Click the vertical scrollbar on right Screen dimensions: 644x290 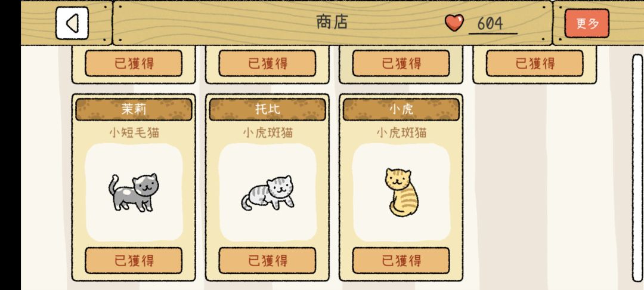click(x=637, y=168)
